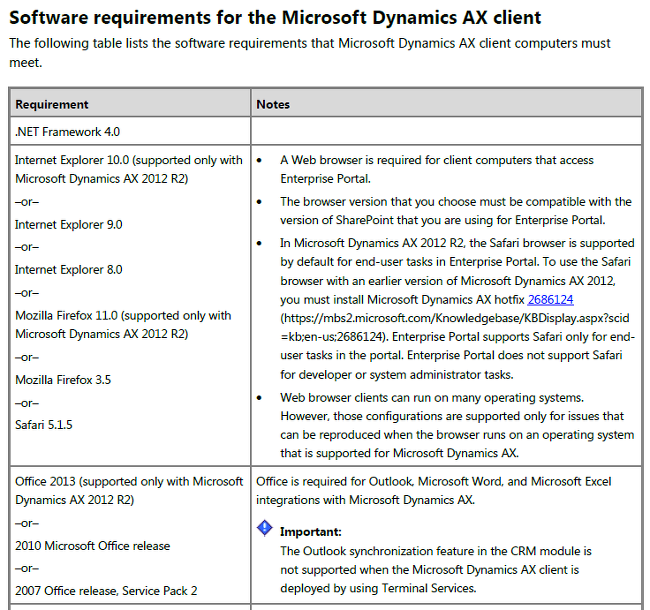Click 'Office is required for Outlook' note

[x=434, y=491]
